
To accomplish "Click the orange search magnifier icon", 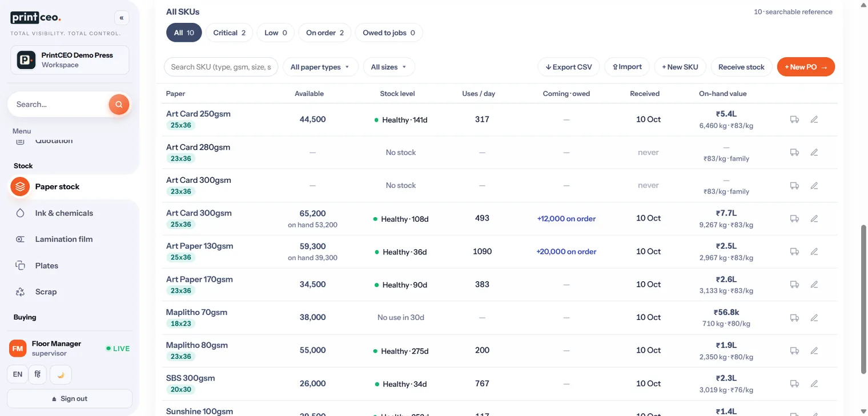I will click(x=119, y=105).
